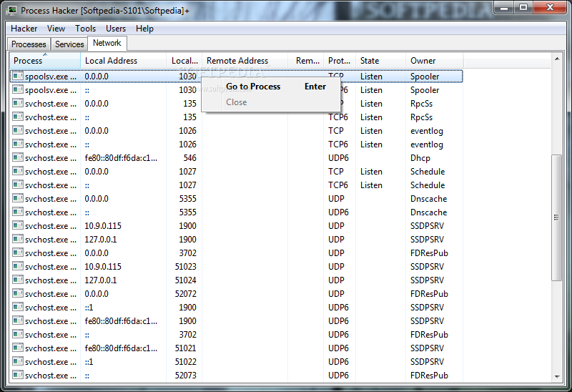Maximize the Process Hacker window
The image size is (572, 392).
523,8
